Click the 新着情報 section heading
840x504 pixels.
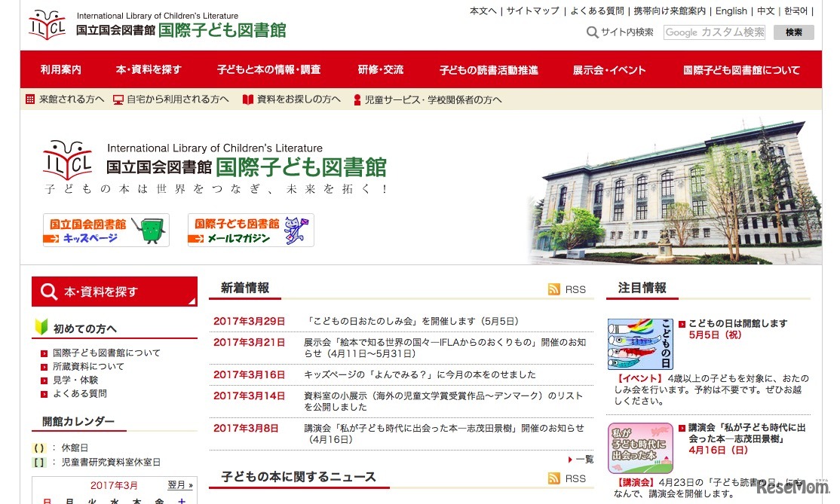[245, 288]
